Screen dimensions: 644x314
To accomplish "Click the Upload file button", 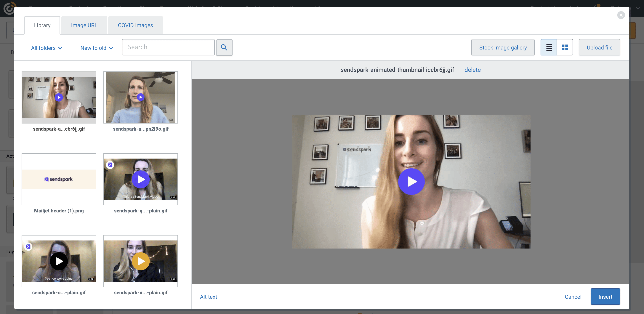I will (x=600, y=47).
